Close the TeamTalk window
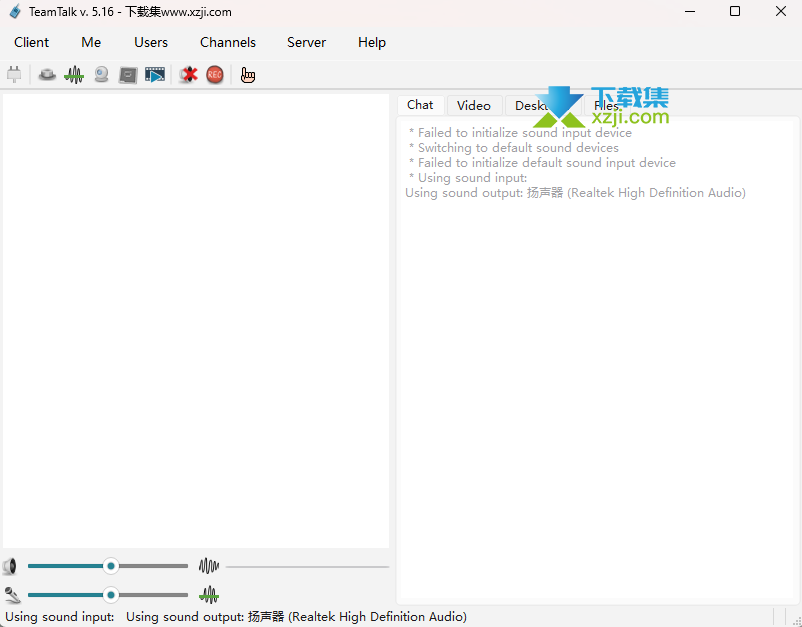802x627 pixels. click(x=781, y=11)
